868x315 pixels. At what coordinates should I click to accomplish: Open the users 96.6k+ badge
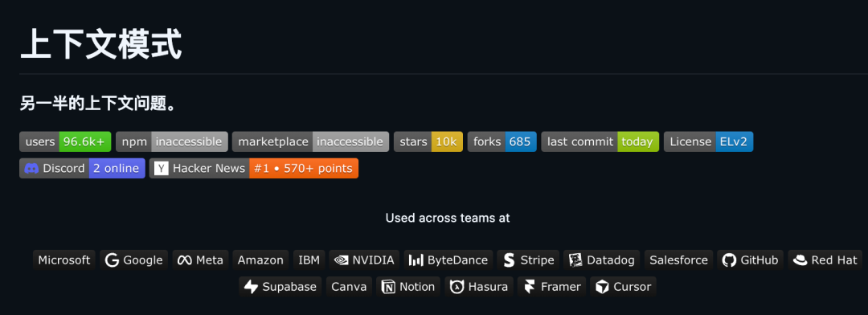[x=65, y=141]
